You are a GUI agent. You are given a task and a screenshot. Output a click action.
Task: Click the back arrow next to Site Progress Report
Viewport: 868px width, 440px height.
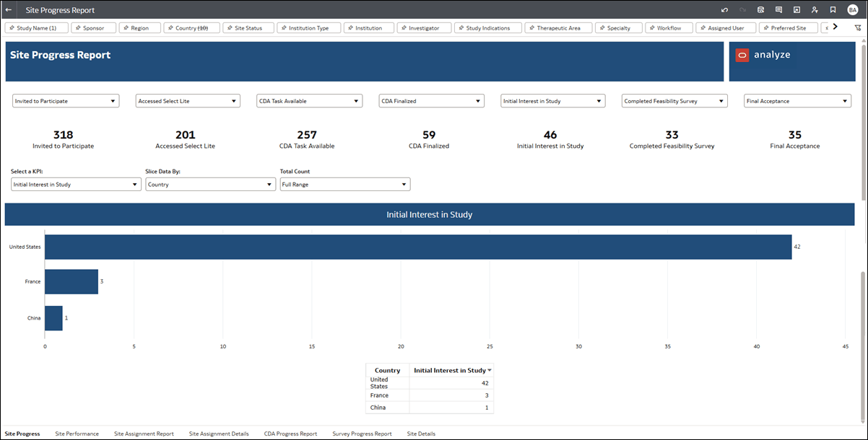tap(8, 9)
